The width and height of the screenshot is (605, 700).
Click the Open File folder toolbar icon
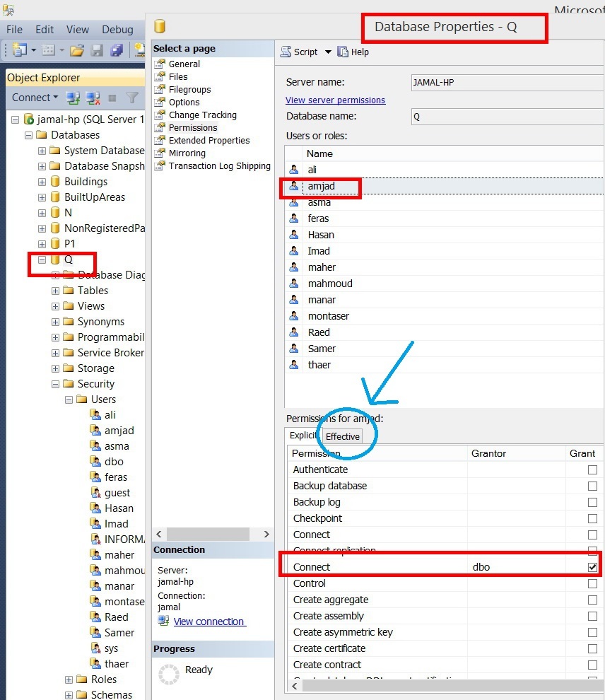pos(77,50)
